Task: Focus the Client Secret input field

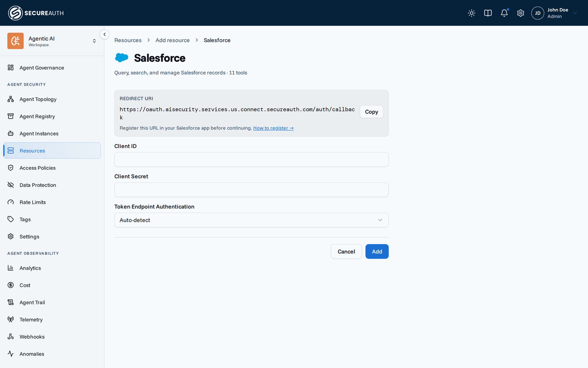Action: [x=251, y=190]
